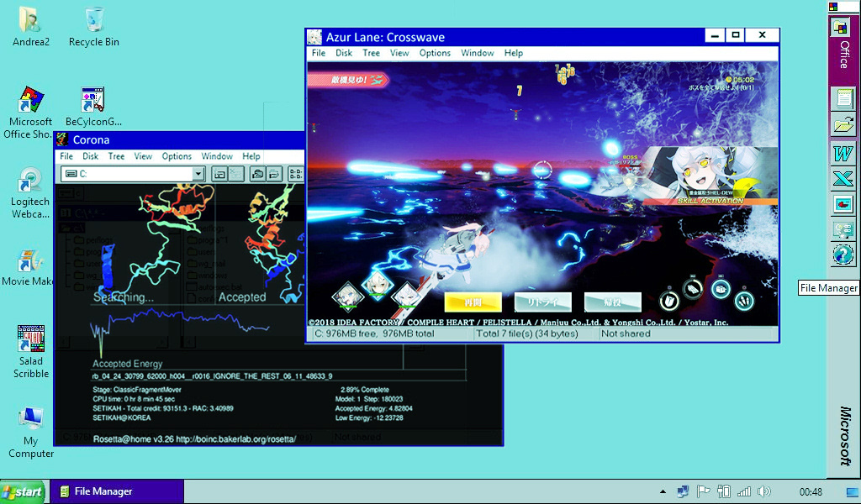Click the Windows-logo control icon atop Office bar

coord(833,7)
